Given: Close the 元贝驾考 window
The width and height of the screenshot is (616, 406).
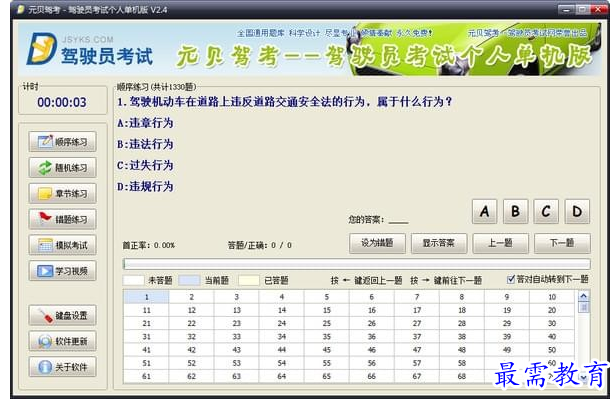Looking at the screenshot, I should tap(598, 9).
